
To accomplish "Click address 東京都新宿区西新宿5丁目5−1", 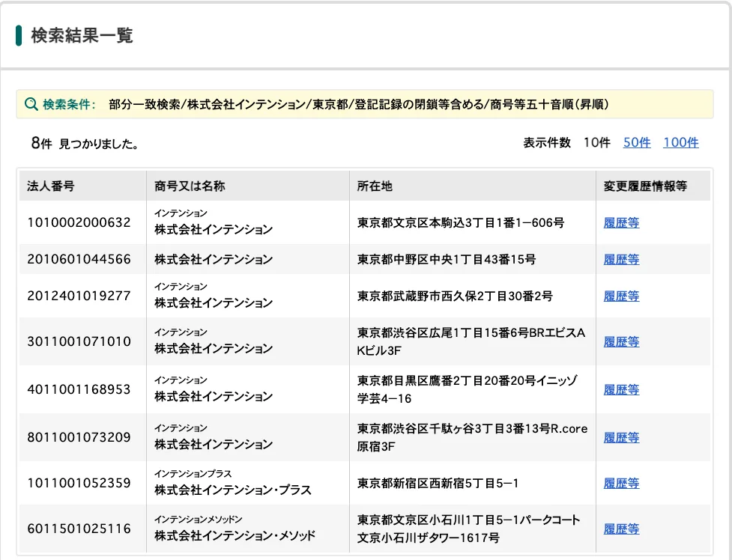I will [438, 483].
